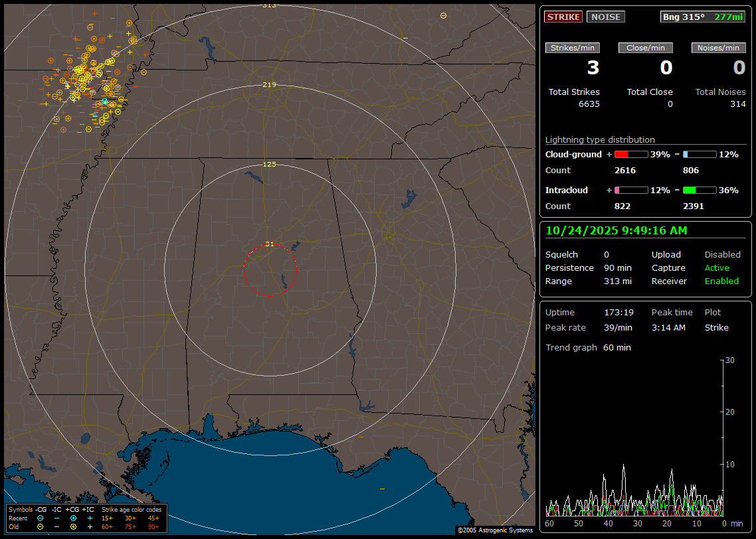
Task: Click the negative intracloud green percentage bar
Action: (x=699, y=190)
